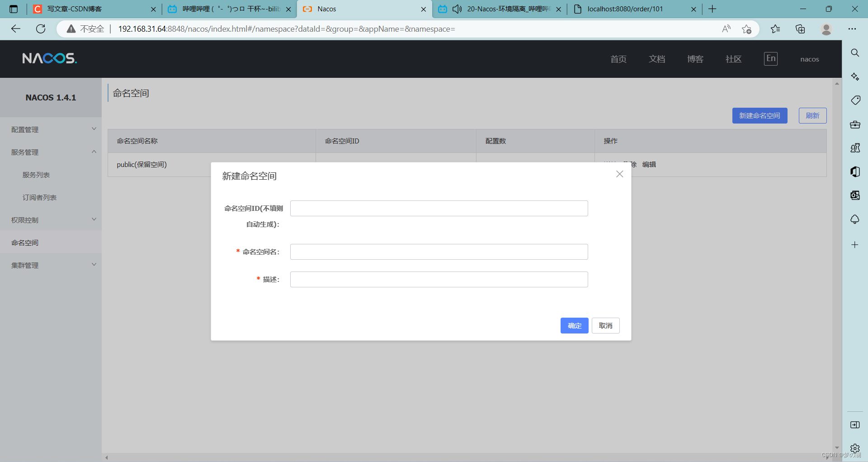Screen dimensions: 868x462
Task: Open Edge sidebar Office icon
Action: [855, 171]
